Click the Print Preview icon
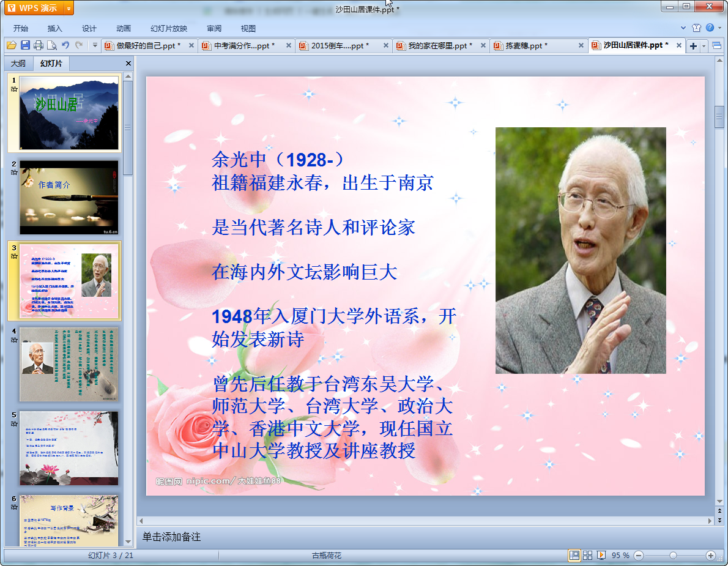 point(52,45)
